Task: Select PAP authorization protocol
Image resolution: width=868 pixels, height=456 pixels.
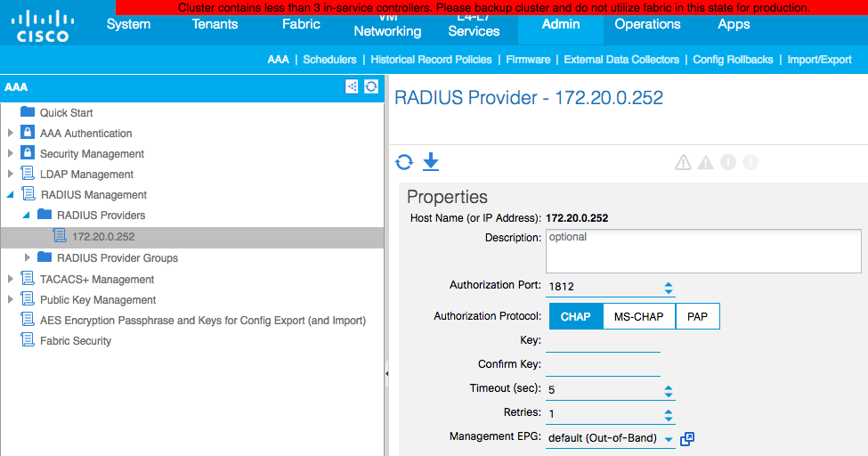Action: point(697,316)
